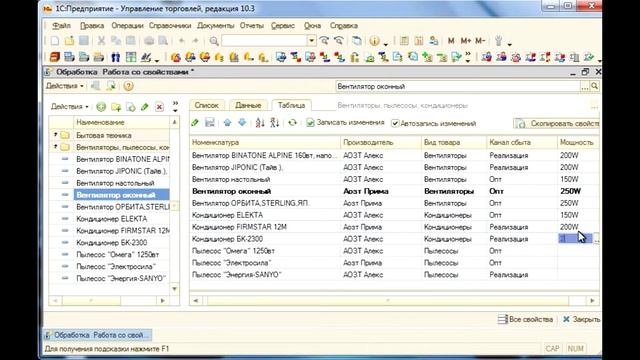Viewport: 640px width, 360px height.
Task: Open the Файл menu
Action: [62, 25]
